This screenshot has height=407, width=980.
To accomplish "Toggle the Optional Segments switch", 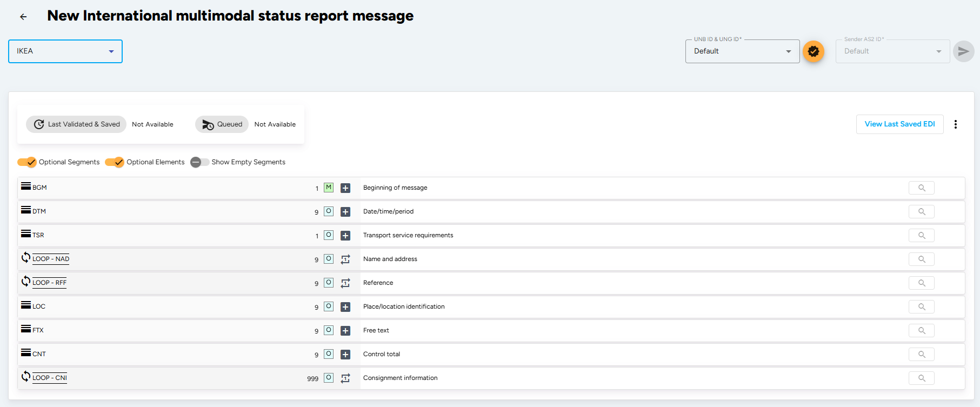I will tap(26, 162).
